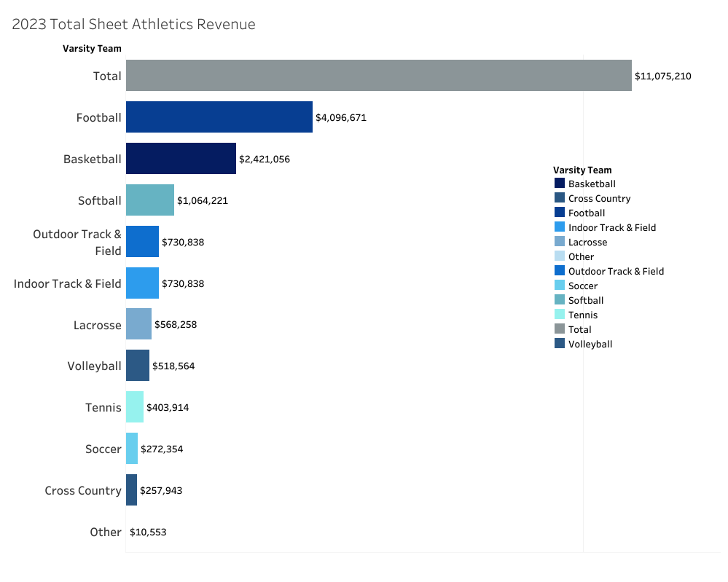Click the Soccer legend color swatch
728x582 pixels.
(x=560, y=286)
